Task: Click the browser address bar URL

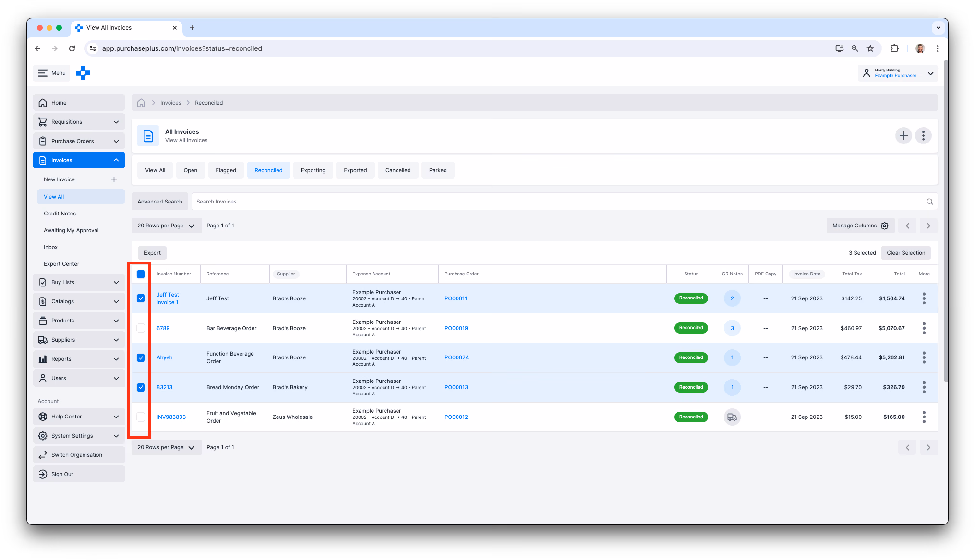Action: click(182, 48)
